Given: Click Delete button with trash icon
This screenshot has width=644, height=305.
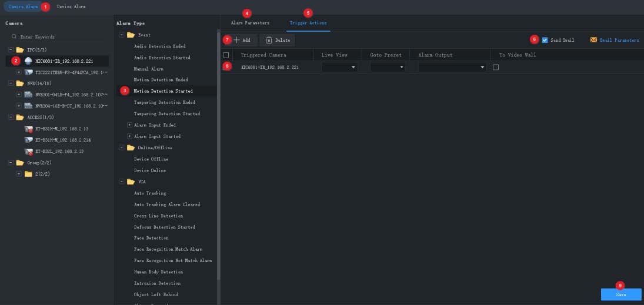Looking at the screenshot, I should [277, 40].
